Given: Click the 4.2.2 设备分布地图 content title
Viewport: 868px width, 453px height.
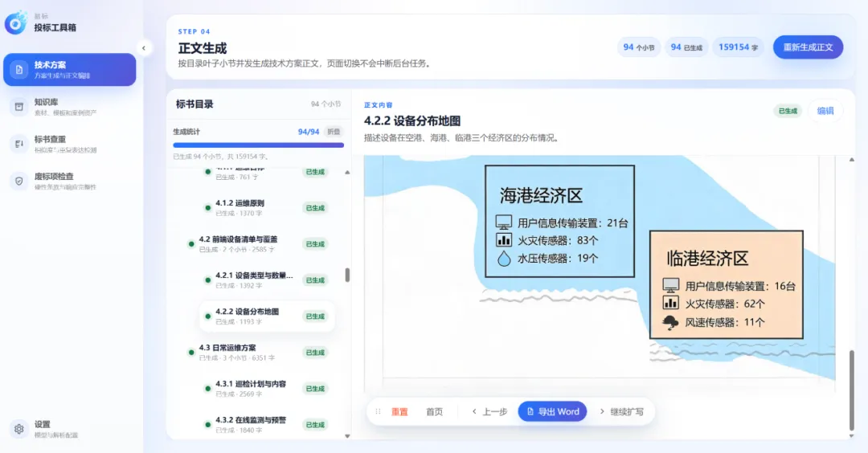Looking at the screenshot, I should 412,120.
